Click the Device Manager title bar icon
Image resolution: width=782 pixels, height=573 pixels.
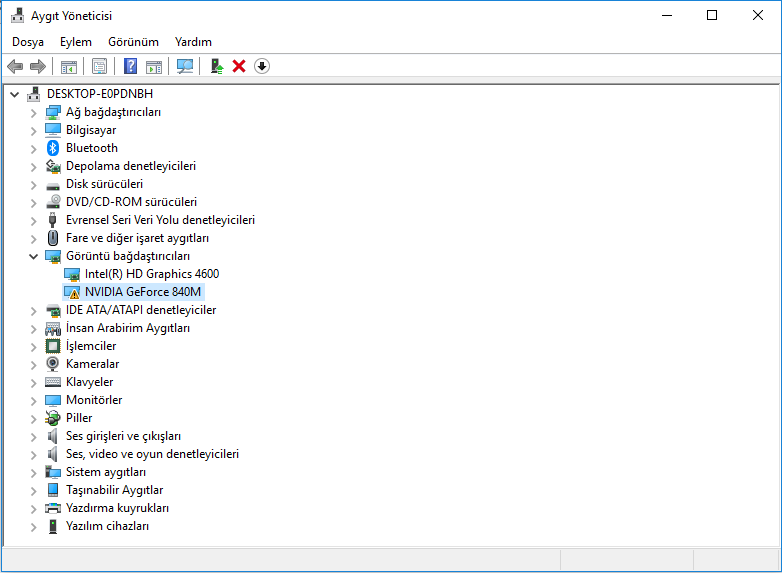[17, 15]
